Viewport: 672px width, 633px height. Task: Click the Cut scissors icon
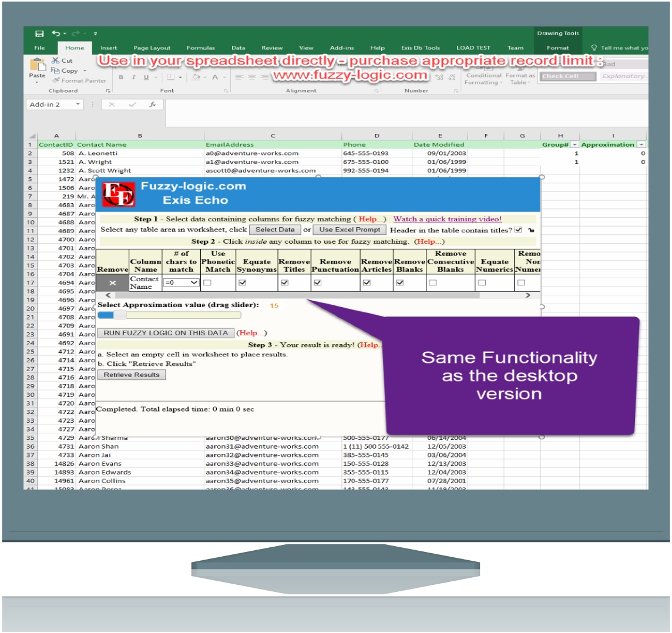pyautogui.click(x=55, y=60)
